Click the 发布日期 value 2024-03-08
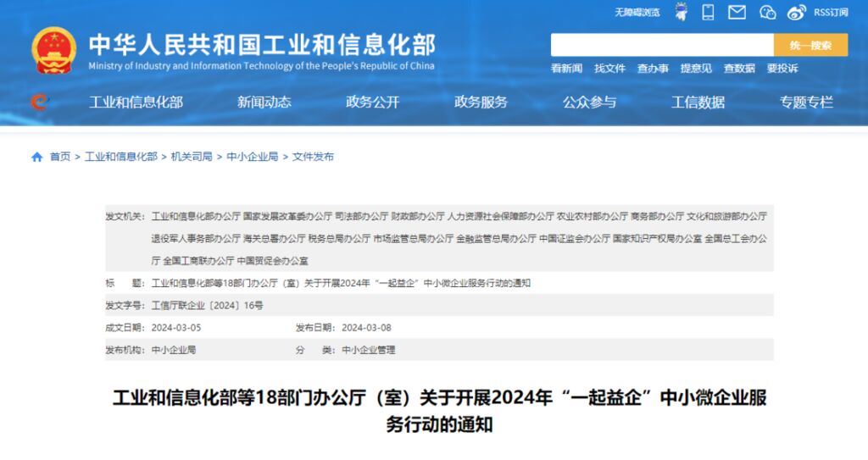The width and height of the screenshot is (868, 460). 366,328
